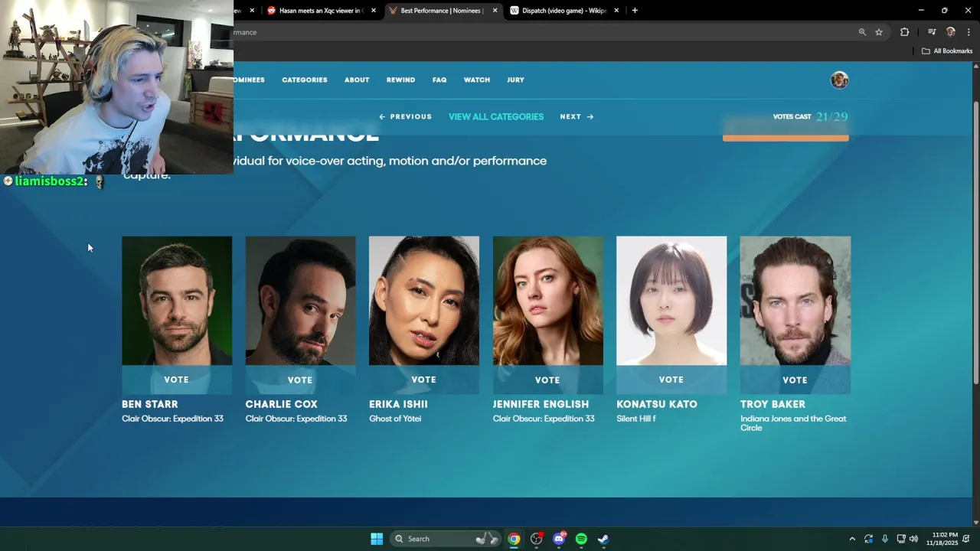This screenshot has height=551, width=980.
Task: Click the taskbar Search box
Action: click(444, 539)
